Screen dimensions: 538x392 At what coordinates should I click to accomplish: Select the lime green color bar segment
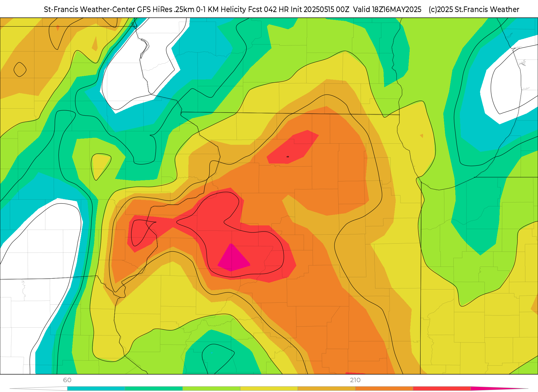click(x=211, y=388)
